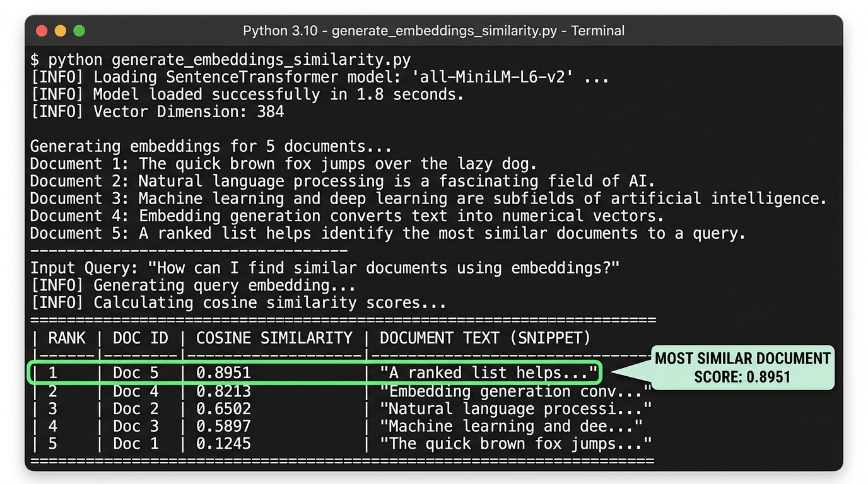The width and height of the screenshot is (868, 484).
Task: Click the similarity score '0.6502'
Action: [x=223, y=409]
